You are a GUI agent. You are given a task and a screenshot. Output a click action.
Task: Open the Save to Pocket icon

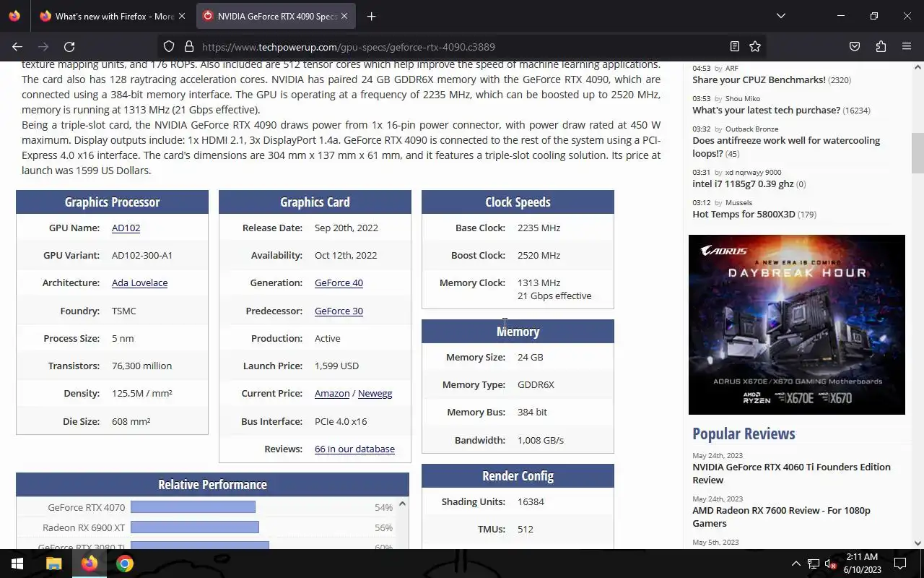(x=855, y=47)
